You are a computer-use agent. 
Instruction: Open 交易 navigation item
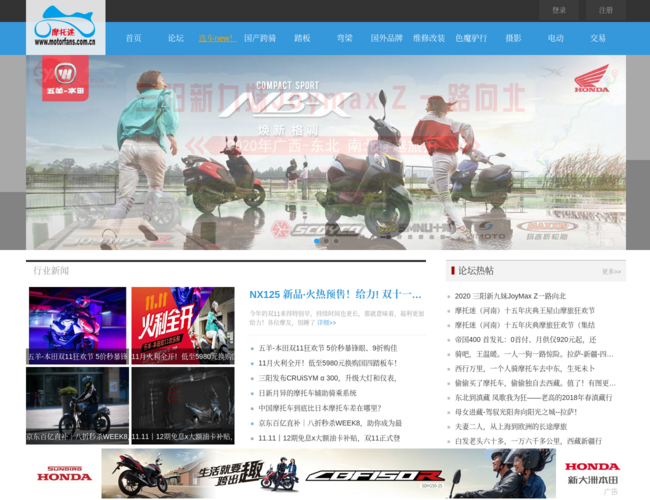[598, 38]
